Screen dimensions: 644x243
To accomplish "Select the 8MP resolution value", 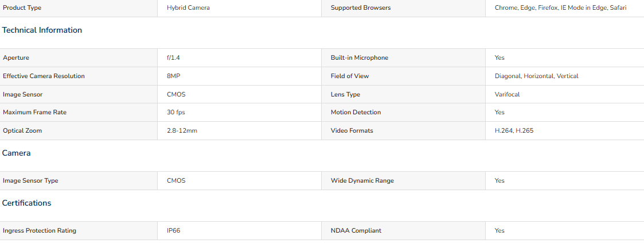I will [x=173, y=76].
